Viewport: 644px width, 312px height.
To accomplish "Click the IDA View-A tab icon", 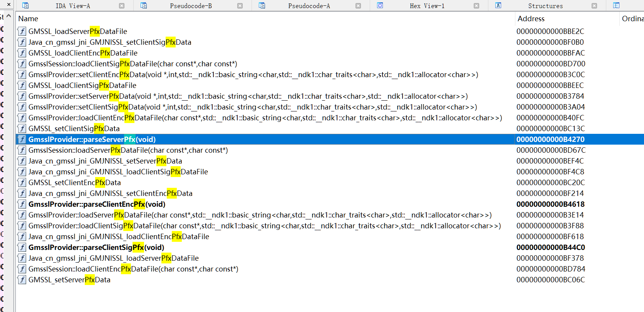I will pyautogui.click(x=25, y=6).
